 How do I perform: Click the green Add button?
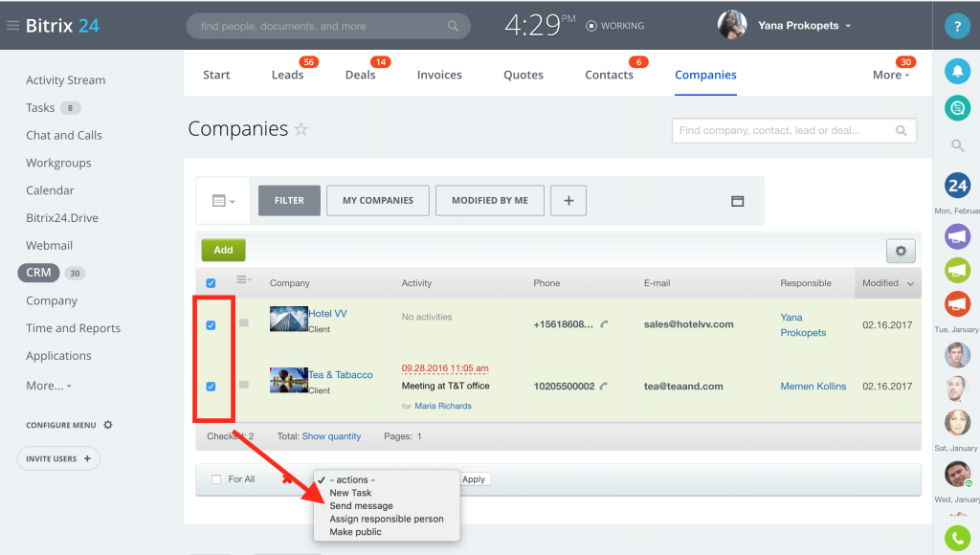[223, 250]
